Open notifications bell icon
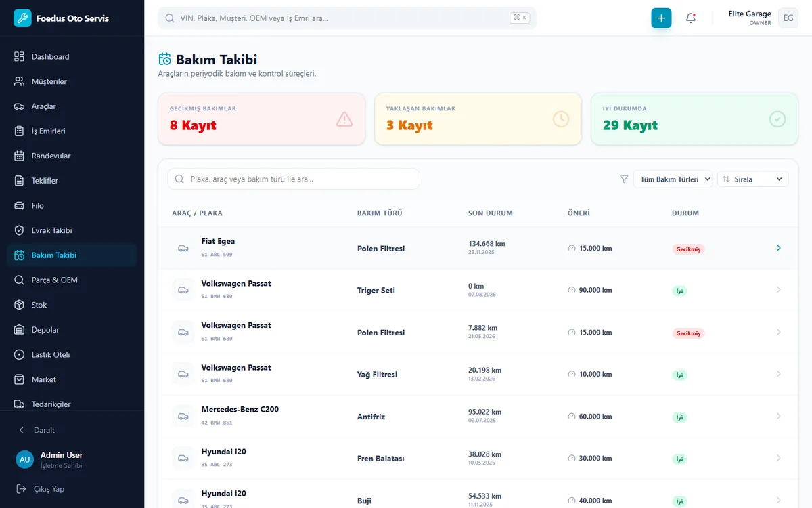812x508 pixels. (691, 18)
